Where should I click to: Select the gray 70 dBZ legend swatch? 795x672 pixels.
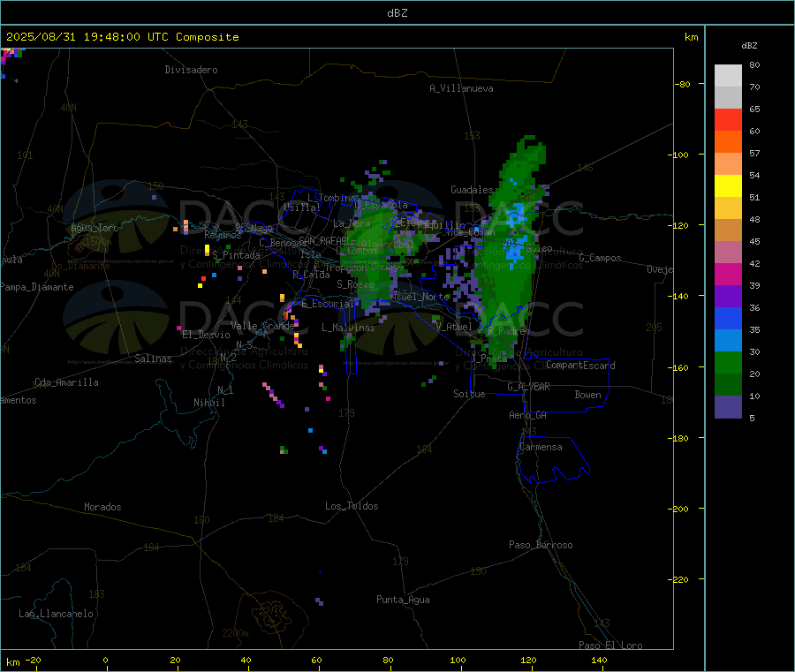(x=728, y=98)
